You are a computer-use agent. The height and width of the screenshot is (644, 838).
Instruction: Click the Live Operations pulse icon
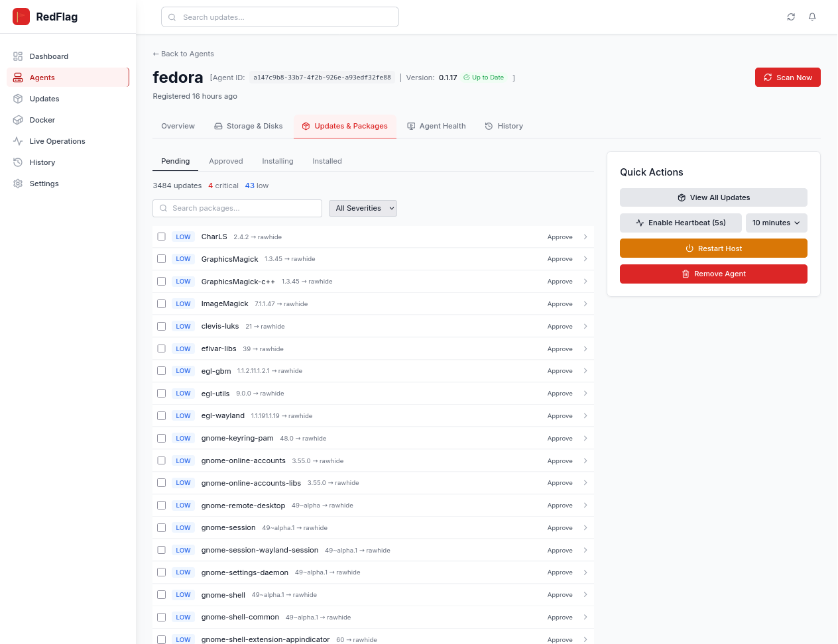[18, 141]
